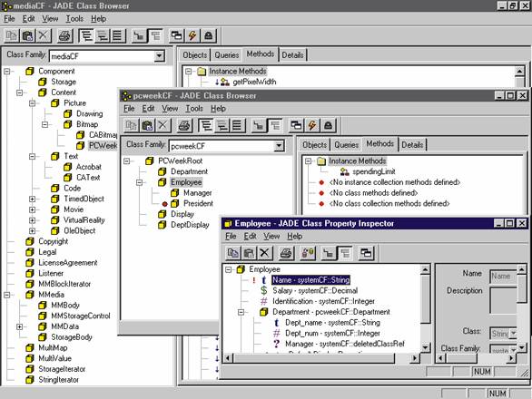Toggle flat list view button in mediaCF toolbar
This screenshot has height=399, width=532.
point(117,35)
